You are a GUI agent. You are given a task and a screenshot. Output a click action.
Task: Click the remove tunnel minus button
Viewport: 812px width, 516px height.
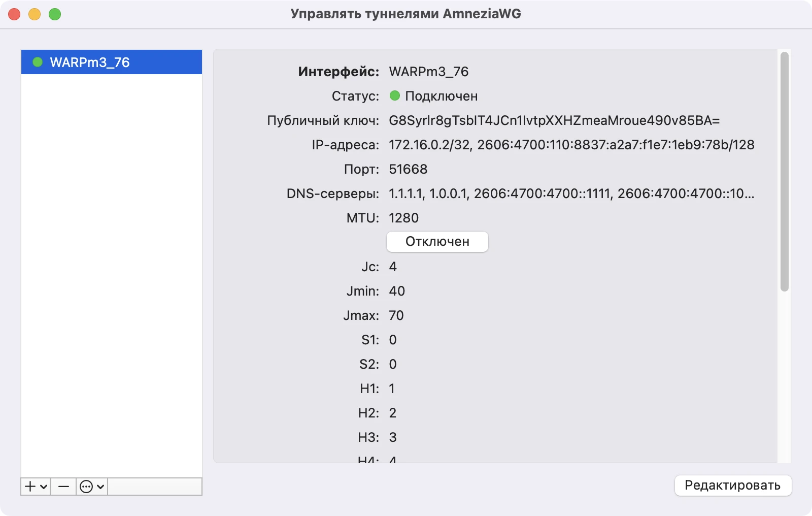63,487
